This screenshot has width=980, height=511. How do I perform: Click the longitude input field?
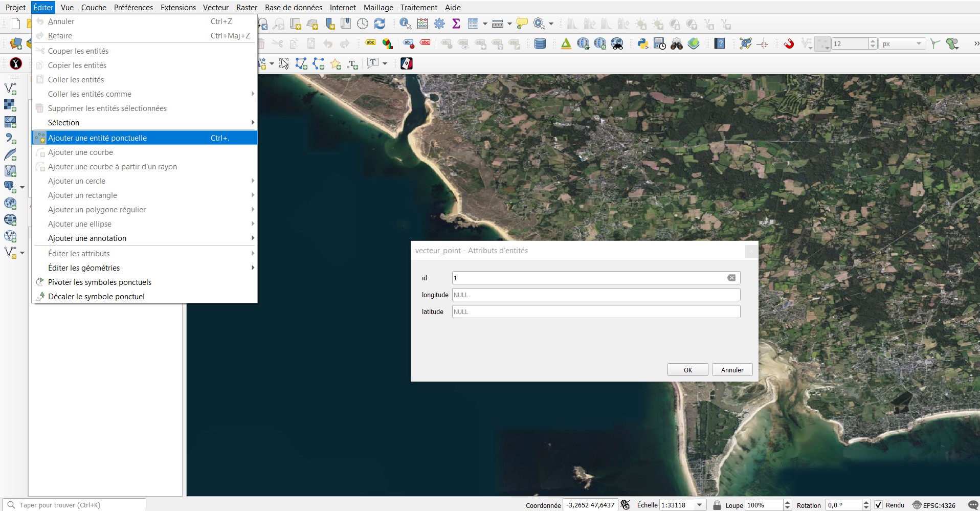pos(596,295)
